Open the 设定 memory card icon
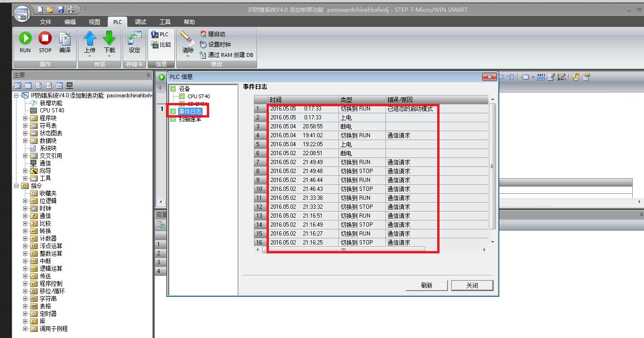 [x=134, y=39]
